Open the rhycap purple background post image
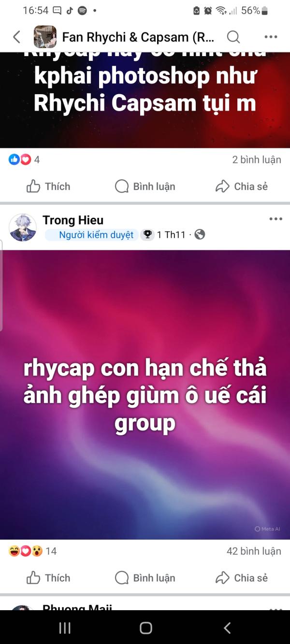Screen dimensions: 290x644 point(145,395)
